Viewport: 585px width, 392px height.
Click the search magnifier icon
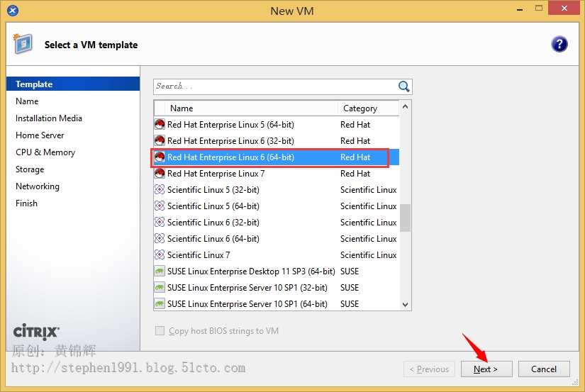pos(403,86)
